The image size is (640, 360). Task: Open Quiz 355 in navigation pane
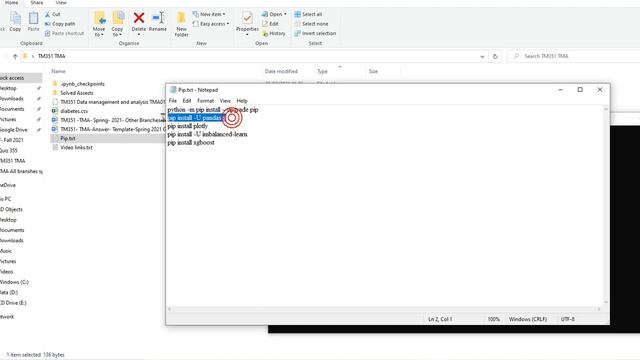(9, 151)
